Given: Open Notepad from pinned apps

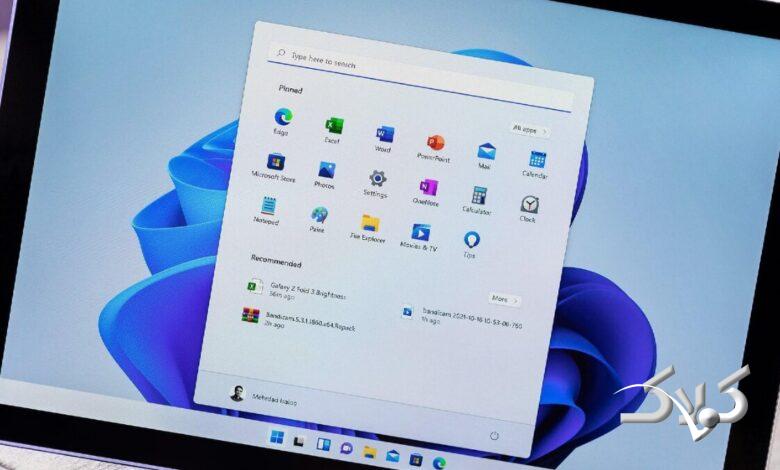Looking at the screenshot, I should coord(268,206).
